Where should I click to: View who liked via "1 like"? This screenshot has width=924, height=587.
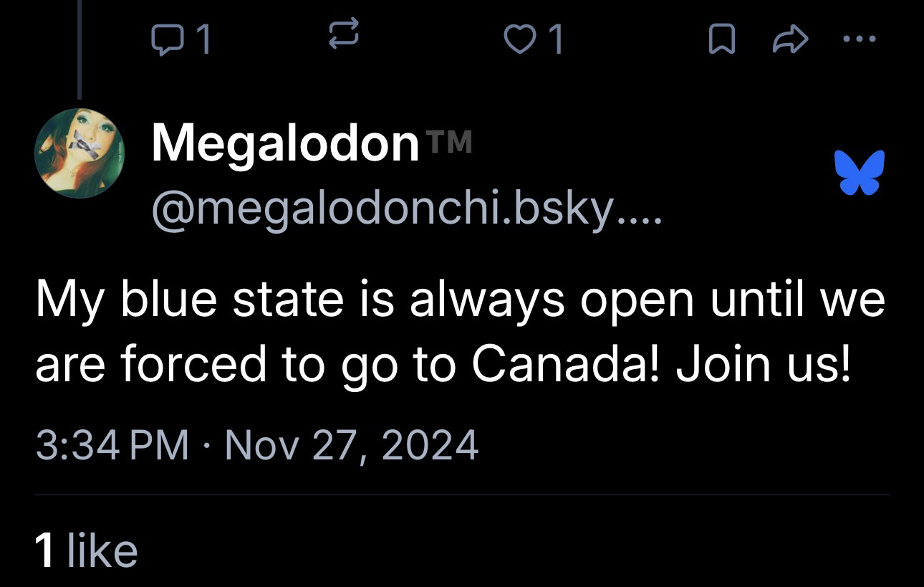click(x=86, y=550)
